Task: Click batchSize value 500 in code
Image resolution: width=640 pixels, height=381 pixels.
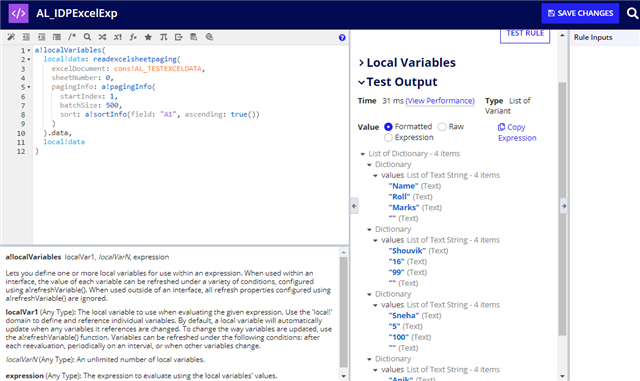Action: tap(112, 105)
